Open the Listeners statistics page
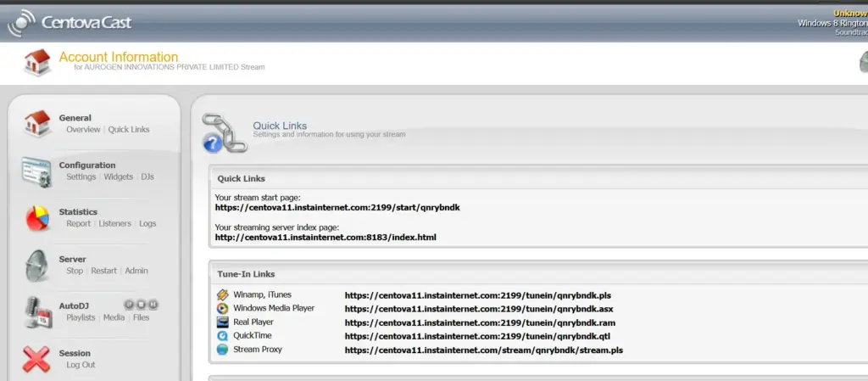This screenshot has height=381, width=868. coord(114,224)
